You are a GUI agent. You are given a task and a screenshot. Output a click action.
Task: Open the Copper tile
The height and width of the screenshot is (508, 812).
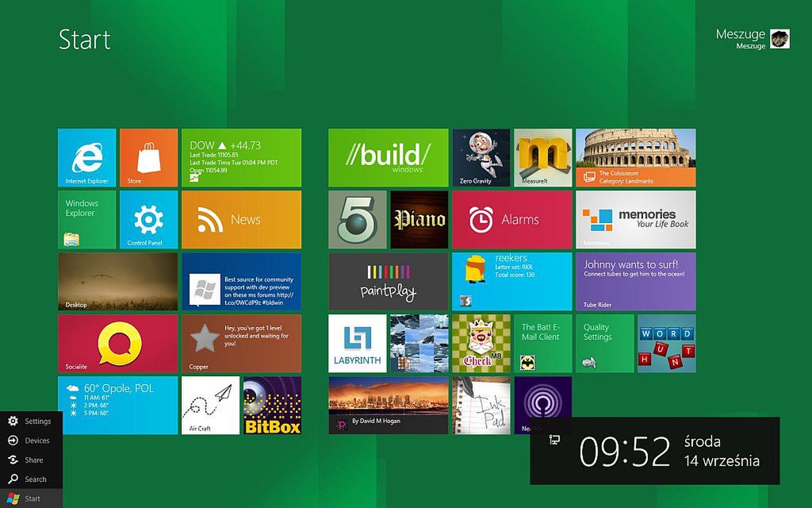(241, 343)
